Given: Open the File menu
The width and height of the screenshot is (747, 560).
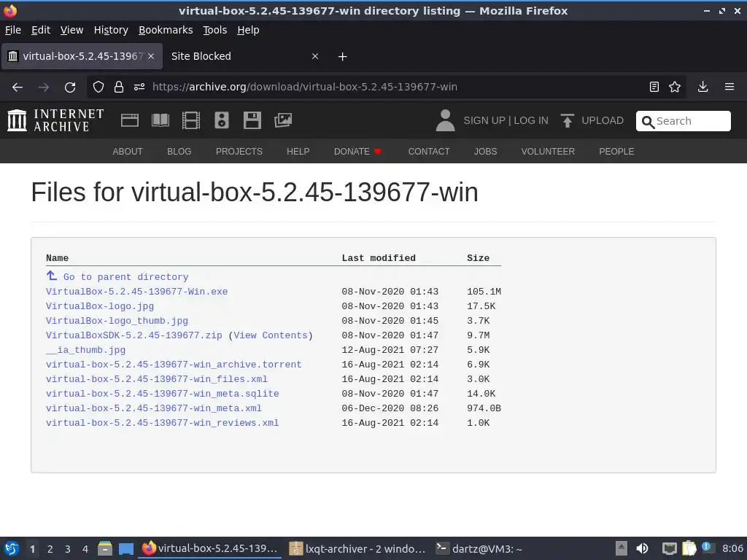Looking at the screenshot, I should 13,30.
